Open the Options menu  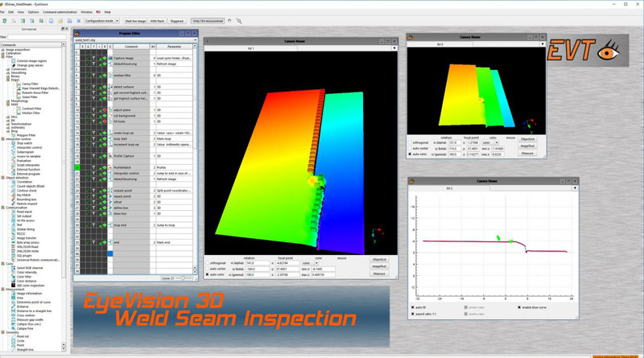coord(33,12)
